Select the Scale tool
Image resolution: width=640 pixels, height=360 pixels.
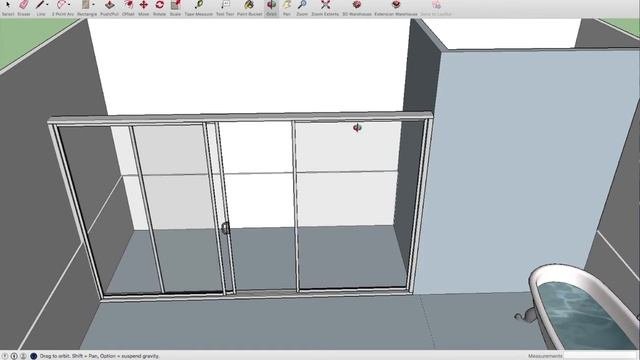(176, 5)
